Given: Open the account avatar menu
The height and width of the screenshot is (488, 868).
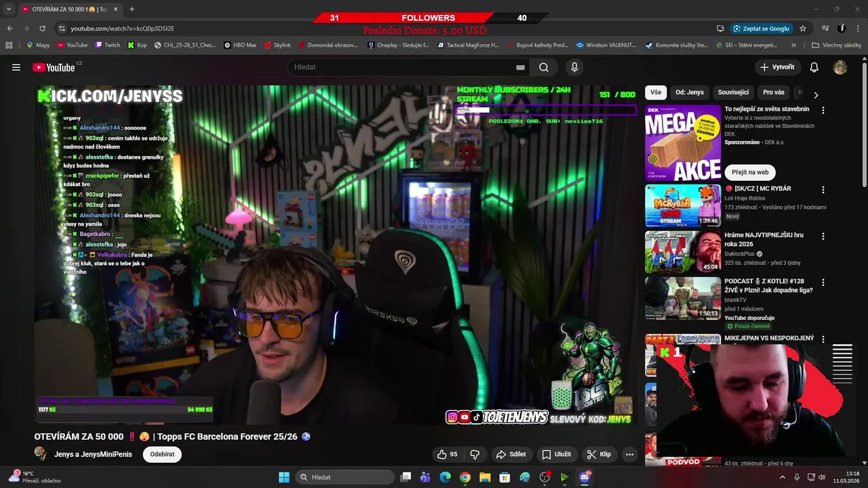Looking at the screenshot, I should tap(840, 67).
